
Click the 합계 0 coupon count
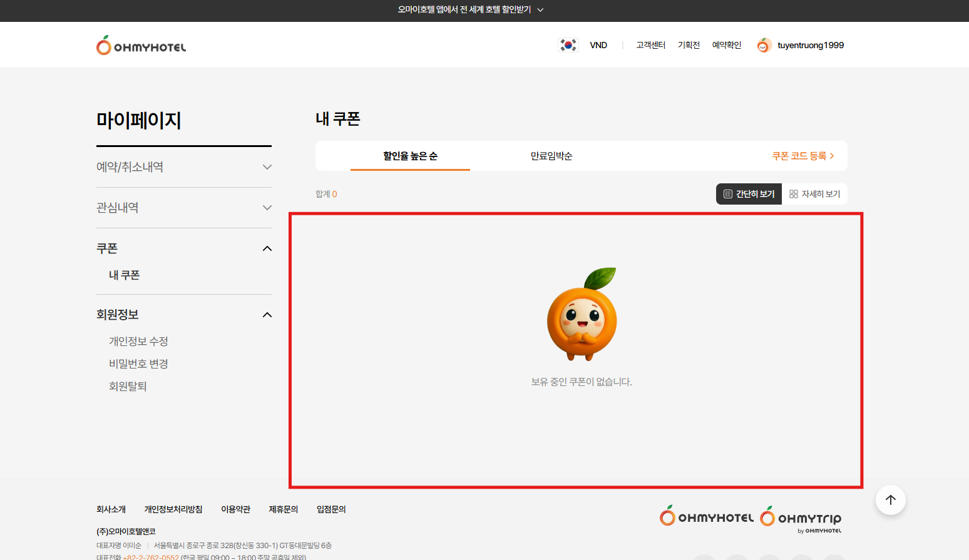point(326,194)
